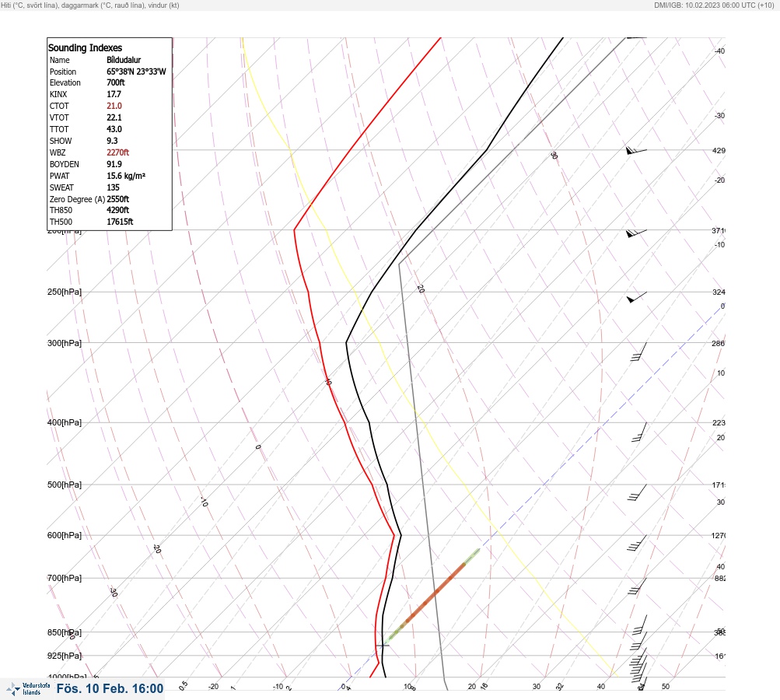Click the 400[hPa] pressure label
780x700 pixels.
tap(65, 422)
